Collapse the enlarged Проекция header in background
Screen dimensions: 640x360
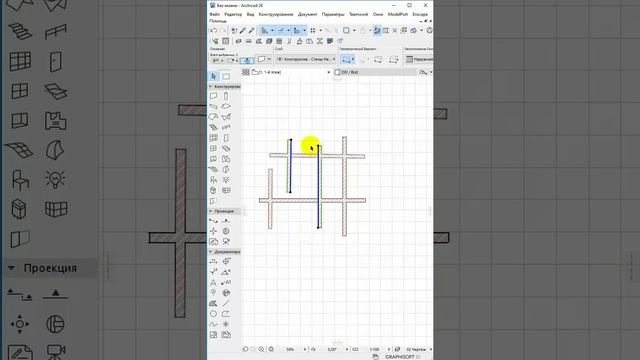point(11,268)
